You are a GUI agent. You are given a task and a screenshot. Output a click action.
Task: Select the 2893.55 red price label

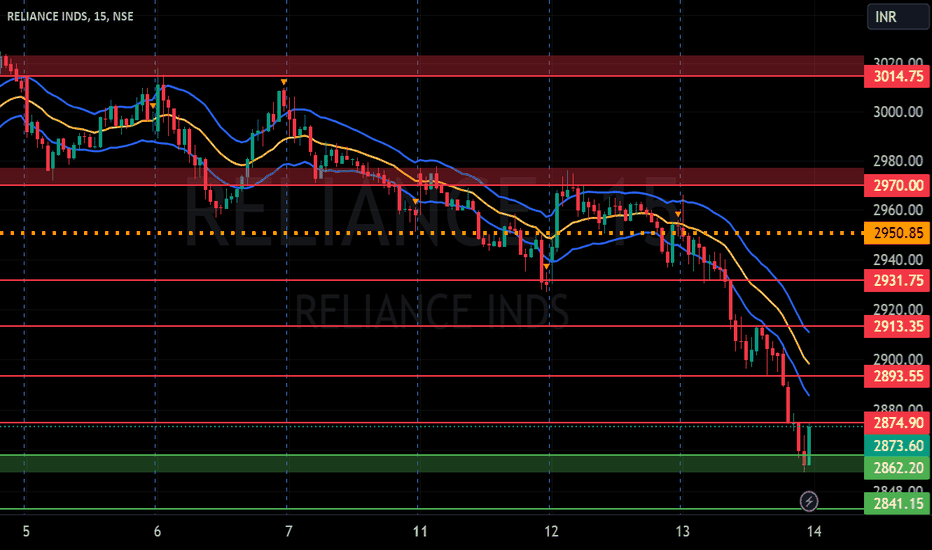point(897,376)
